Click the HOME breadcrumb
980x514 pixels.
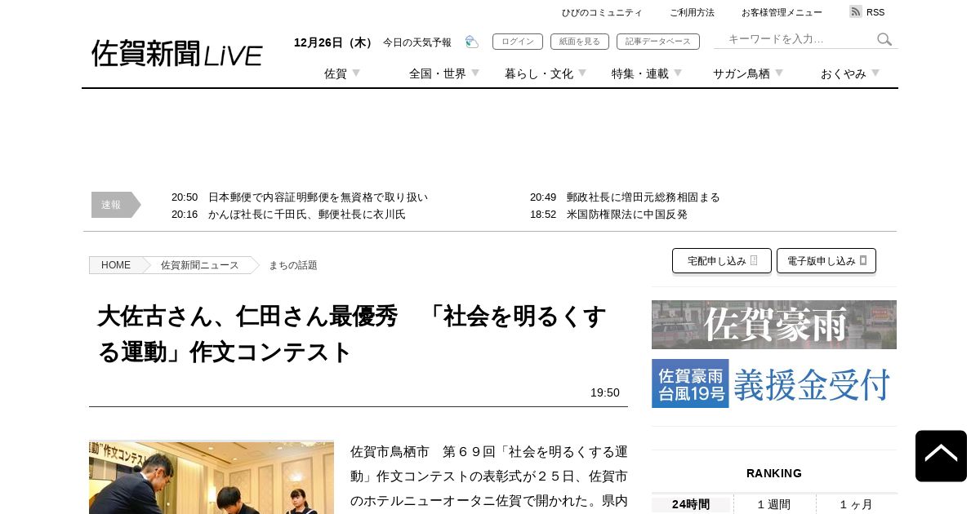[116, 265]
